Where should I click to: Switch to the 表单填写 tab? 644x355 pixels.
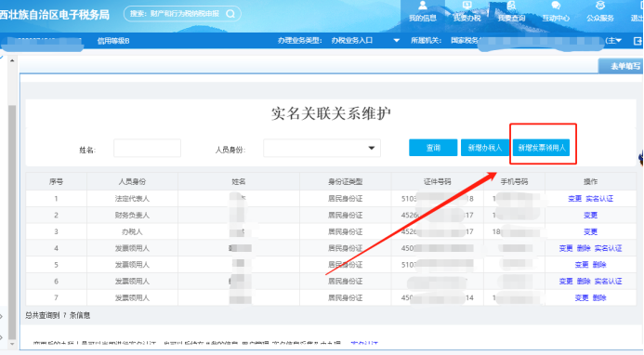(621, 66)
